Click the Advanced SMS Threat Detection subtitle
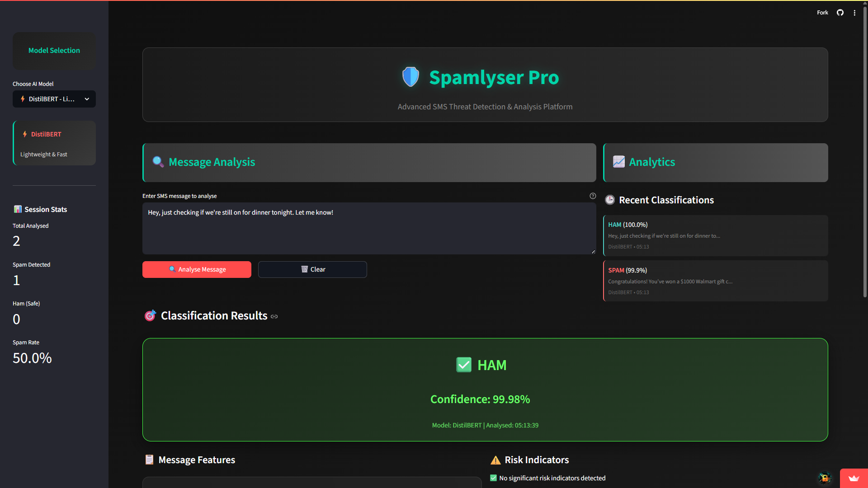This screenshot has width=868, height=488. click(485, 107)
